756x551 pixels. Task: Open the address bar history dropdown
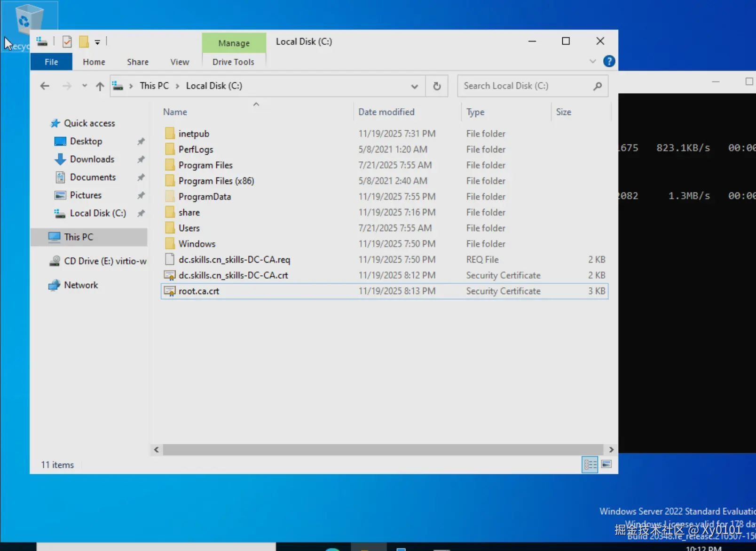pos(414,86)
